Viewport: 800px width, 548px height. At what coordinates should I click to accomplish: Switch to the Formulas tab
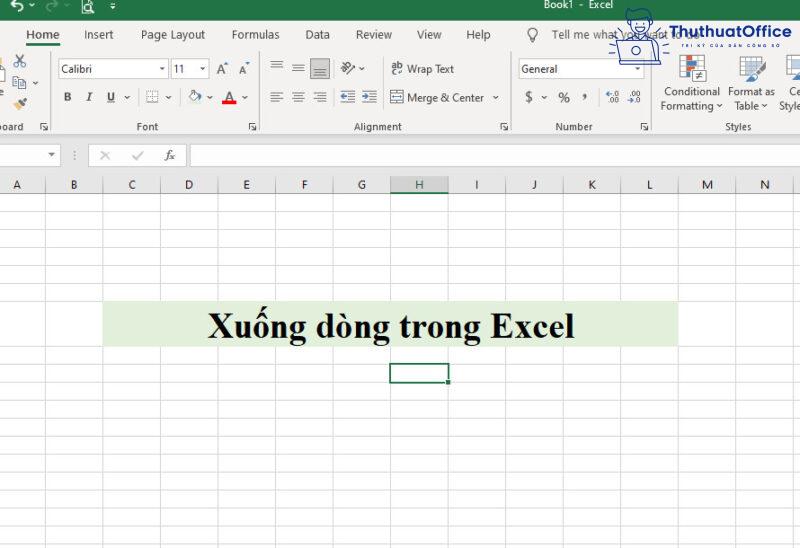pyautogui.click(x=255, y=35)
